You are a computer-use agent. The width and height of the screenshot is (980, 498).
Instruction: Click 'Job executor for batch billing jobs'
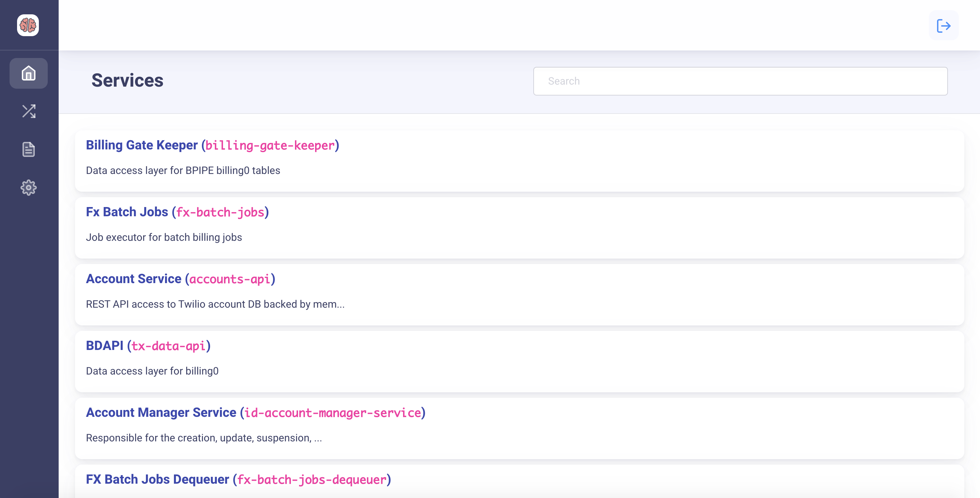pos(164,237)
